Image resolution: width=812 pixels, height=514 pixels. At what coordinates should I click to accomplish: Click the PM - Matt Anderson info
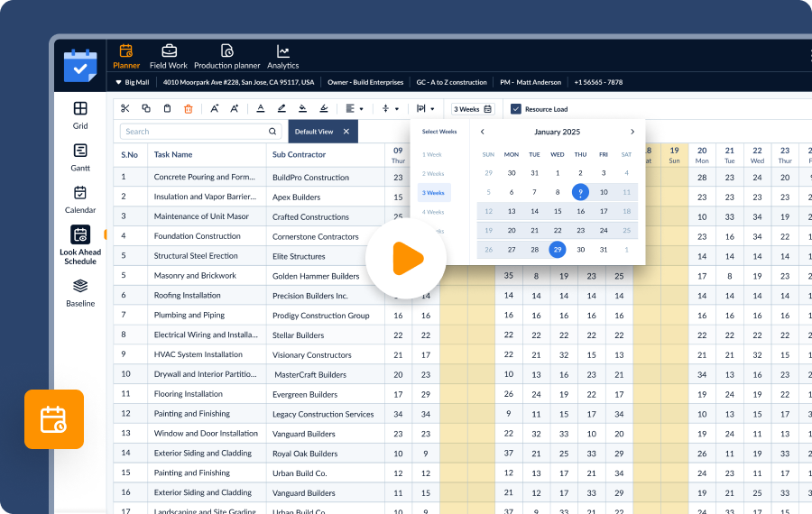coord(531,82)
